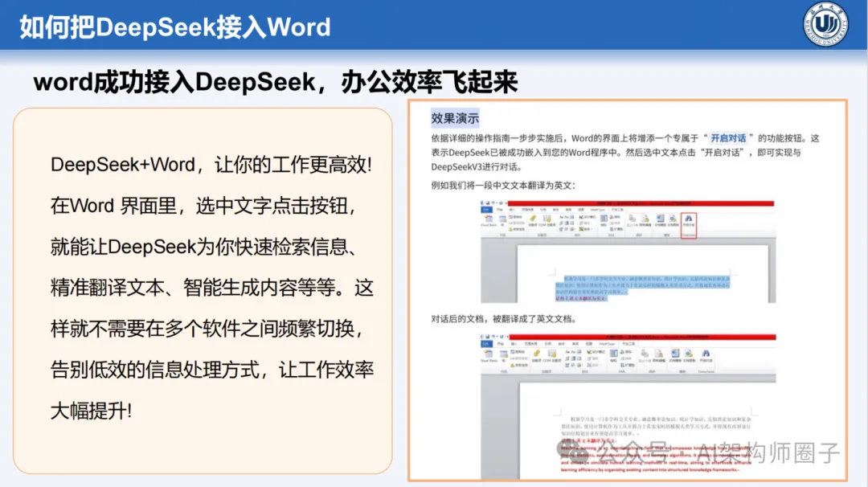
Task: Click the blue-highlighted selected paragraph in the upper Word screenshot
Action: point(642,288)
